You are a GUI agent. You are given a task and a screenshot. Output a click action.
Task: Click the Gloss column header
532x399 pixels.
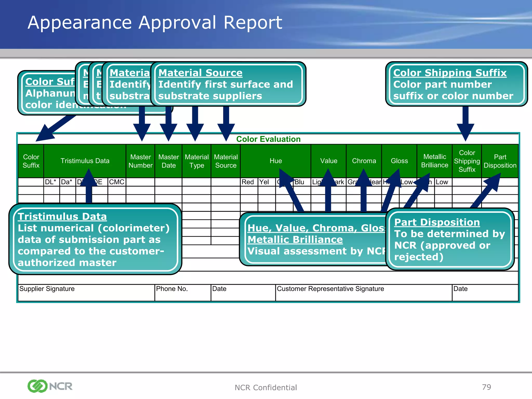tap(399, 161)
